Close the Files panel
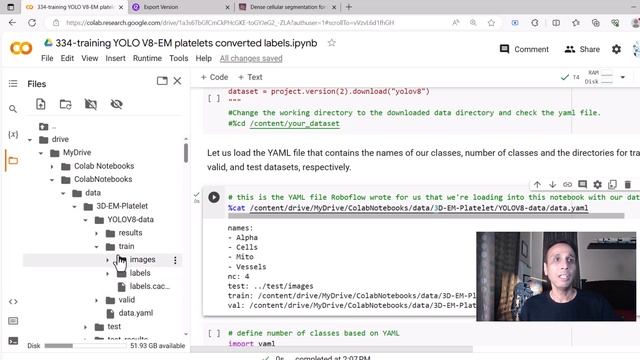640x360 pixels. pyautogui.click(x=177, y=81)
